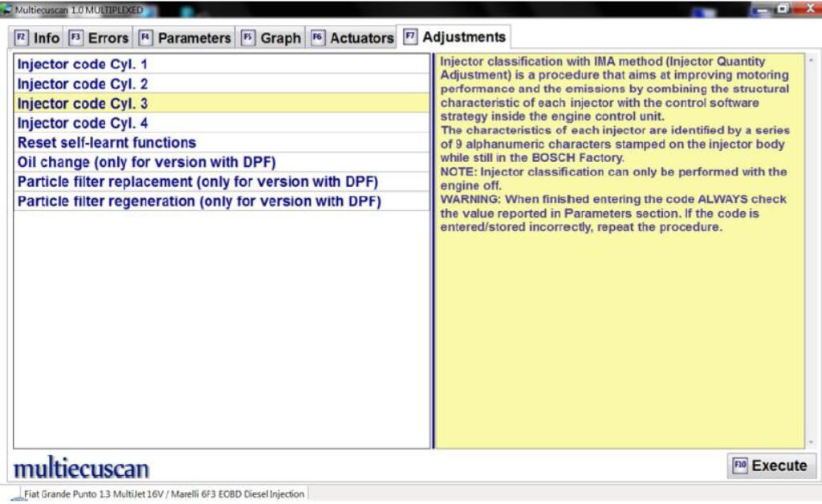Switch to the Errors tab
Viewport: 822px width, 504px height.
tap(98, 38)
